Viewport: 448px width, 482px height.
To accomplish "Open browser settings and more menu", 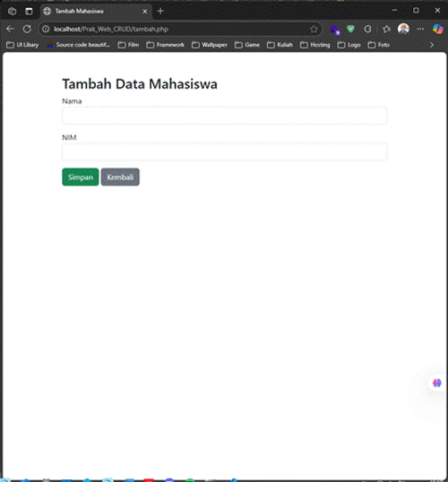I will click(x=420, y=30).
